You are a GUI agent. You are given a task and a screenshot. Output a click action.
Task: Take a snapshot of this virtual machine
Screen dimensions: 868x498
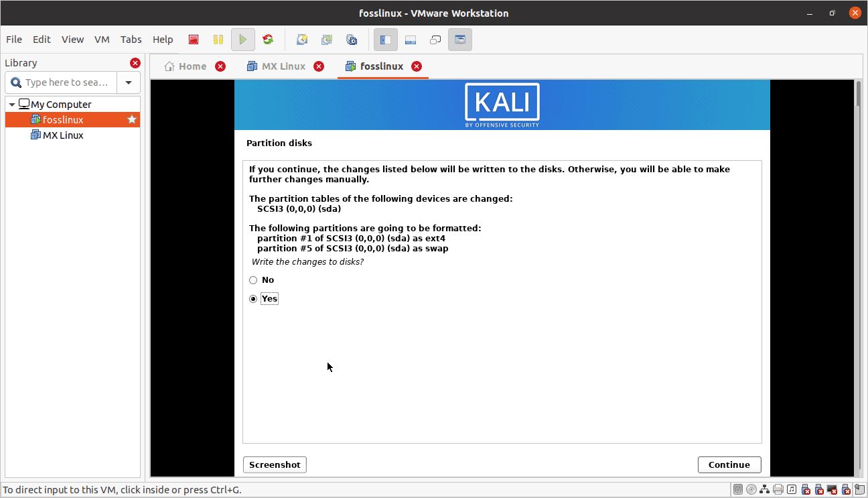(302, 40)
